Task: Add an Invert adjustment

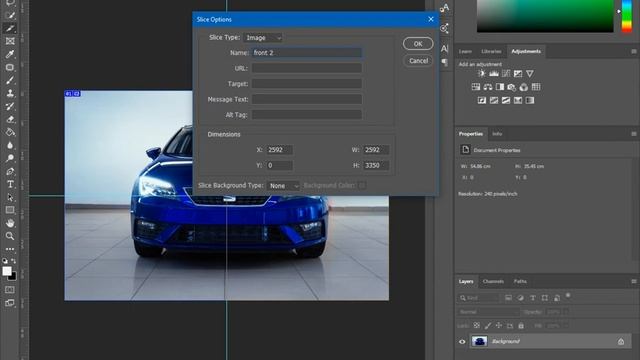Action: click(482, 100)
